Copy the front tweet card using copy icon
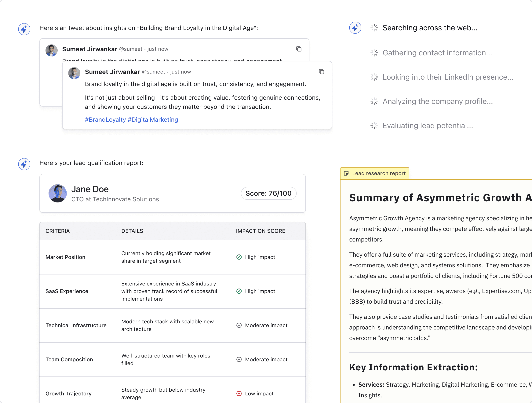This screenshot has width=532, height=403. (x=321, y=72)
